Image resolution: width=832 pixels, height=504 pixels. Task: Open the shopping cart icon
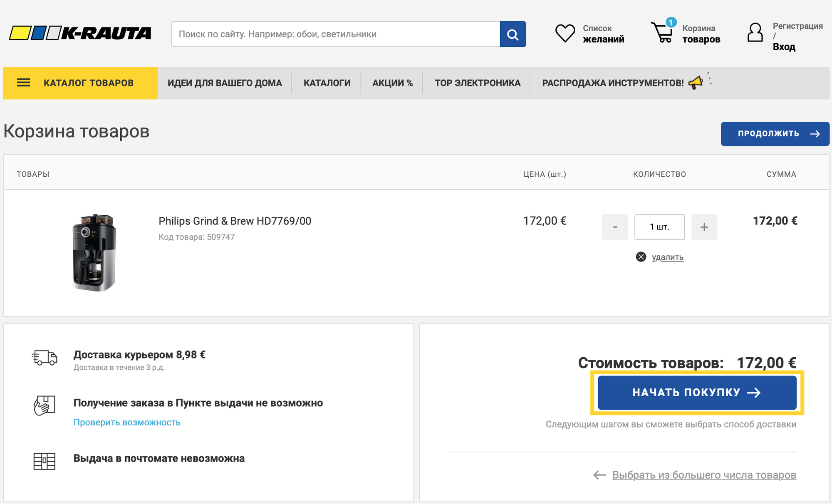point(661,32)
